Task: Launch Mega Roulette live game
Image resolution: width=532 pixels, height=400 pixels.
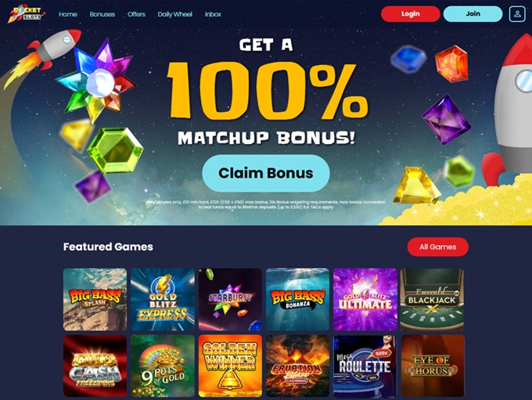Action: (x=365, y=366)
